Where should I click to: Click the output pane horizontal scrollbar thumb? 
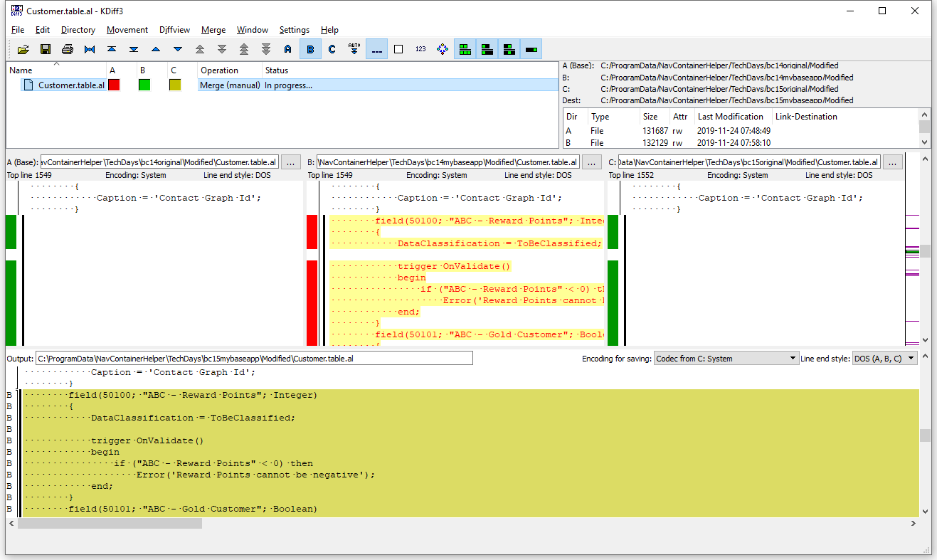click(x=110, y=523)
